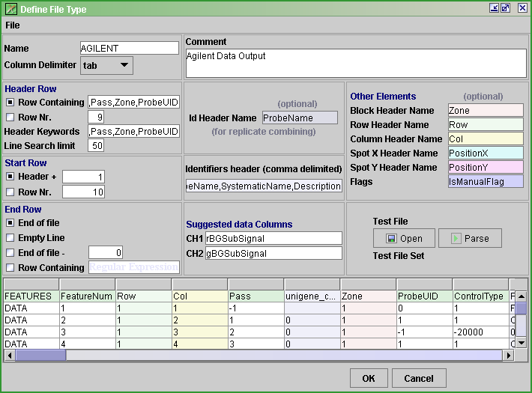This screenshot has height=393, width=532.
Task: Click the FeatureNum column cell
Action: pos(87,296)
